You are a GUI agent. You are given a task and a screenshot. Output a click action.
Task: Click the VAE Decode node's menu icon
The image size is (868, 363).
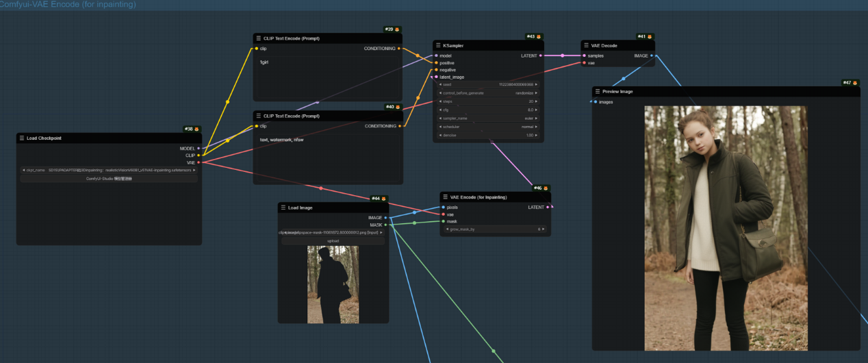click(x=587, y=46)
